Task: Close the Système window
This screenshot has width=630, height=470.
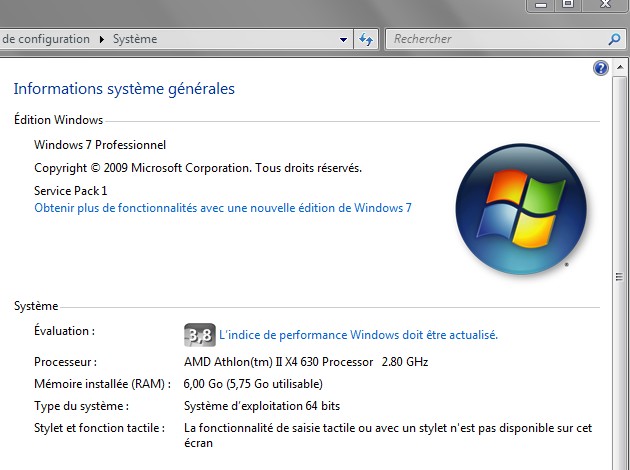Action: click(605, 5)
